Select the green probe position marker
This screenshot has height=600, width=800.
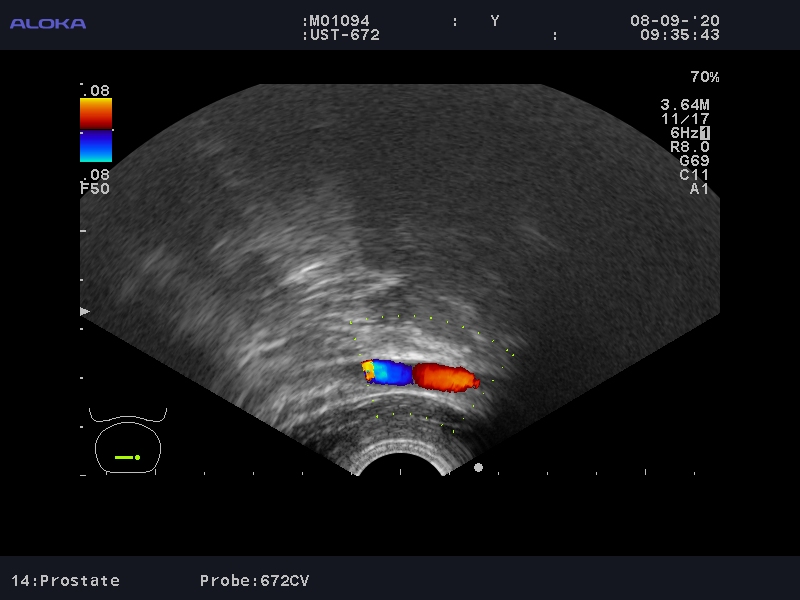[127, 457]
